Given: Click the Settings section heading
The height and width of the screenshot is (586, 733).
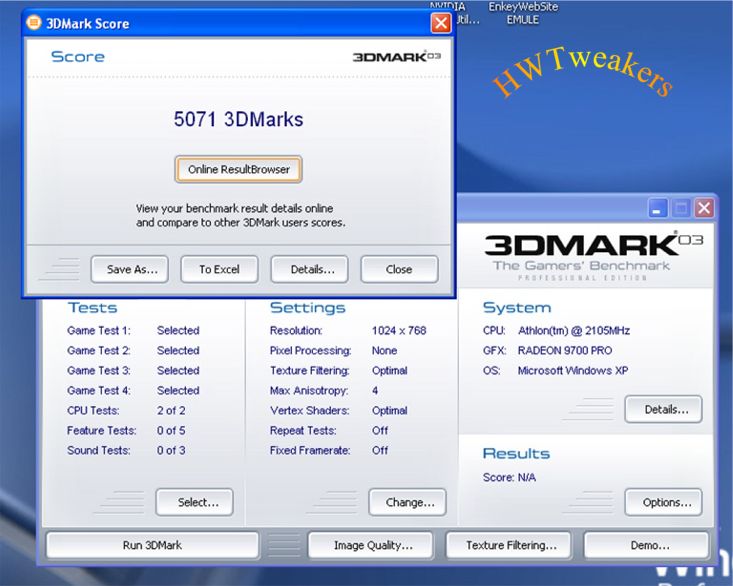Looking at the screenshot, I should (308, 307).
